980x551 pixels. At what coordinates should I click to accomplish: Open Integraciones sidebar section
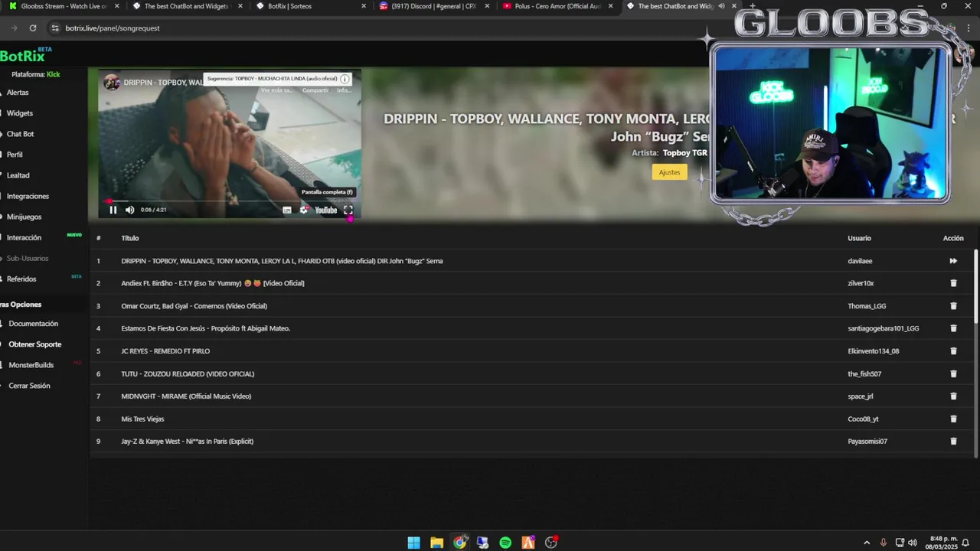tap(28, 196)
